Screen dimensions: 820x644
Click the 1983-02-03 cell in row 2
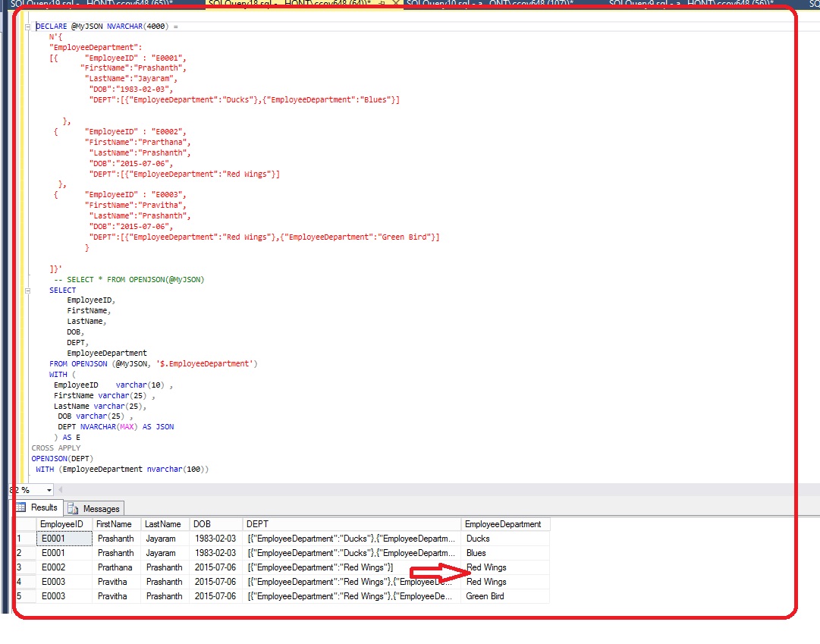click(x=215, y=553)
